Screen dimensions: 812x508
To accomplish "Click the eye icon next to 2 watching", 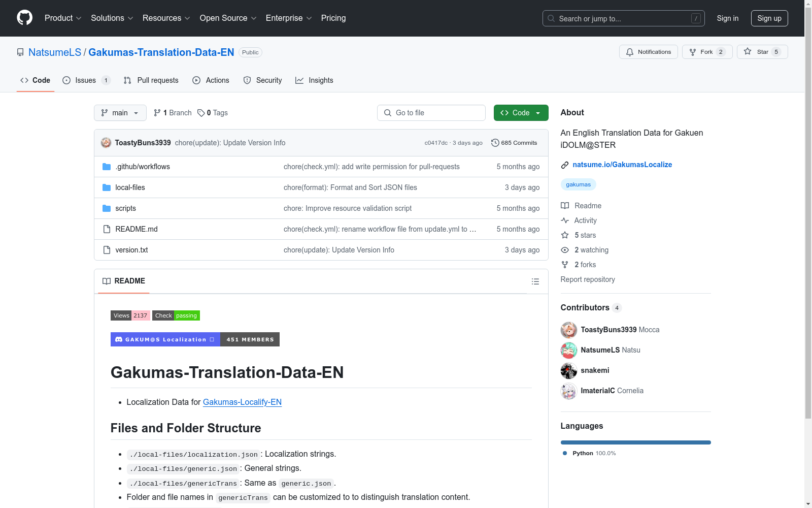I will (565, 250).
